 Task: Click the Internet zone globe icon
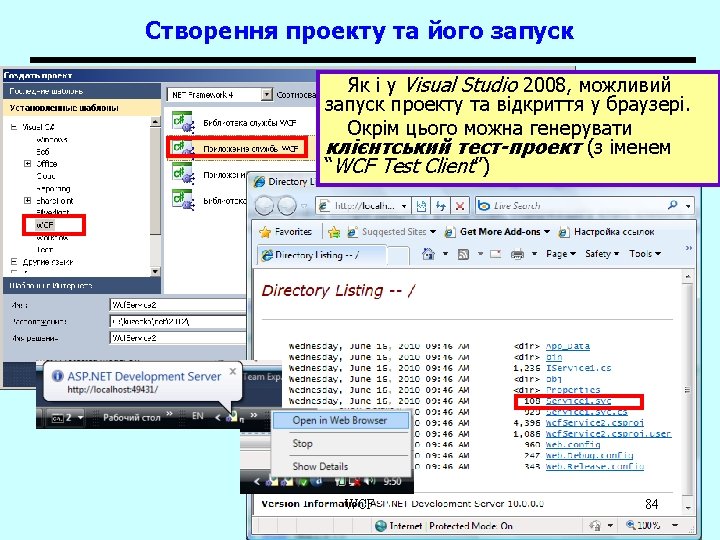click(381, 526)
